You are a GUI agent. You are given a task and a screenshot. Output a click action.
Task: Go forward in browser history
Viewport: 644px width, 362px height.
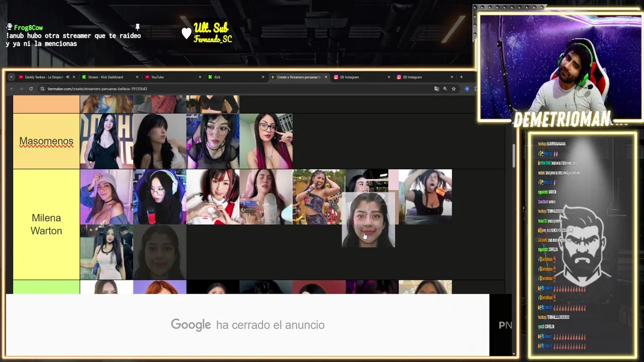21,89
